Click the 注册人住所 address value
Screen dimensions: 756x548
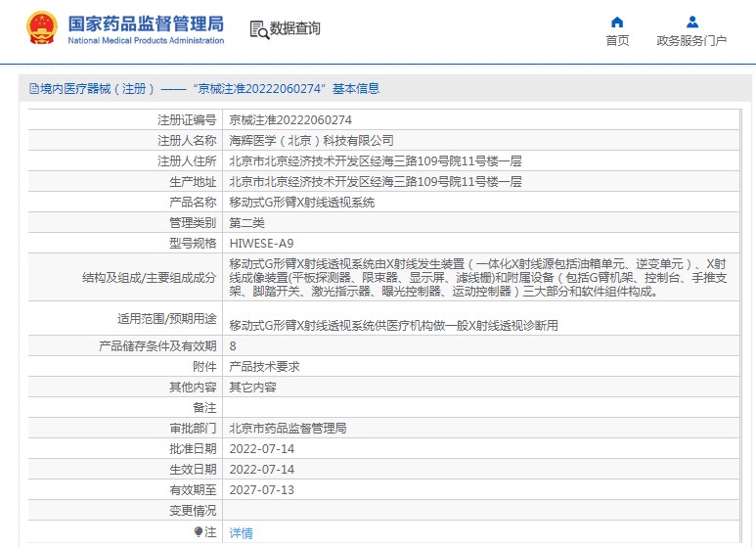376,160
